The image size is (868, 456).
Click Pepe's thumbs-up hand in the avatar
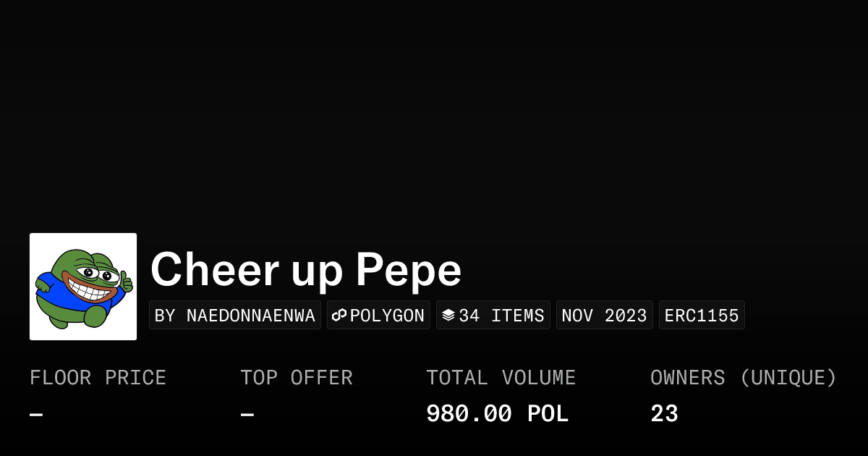click(x=127, y=282)
